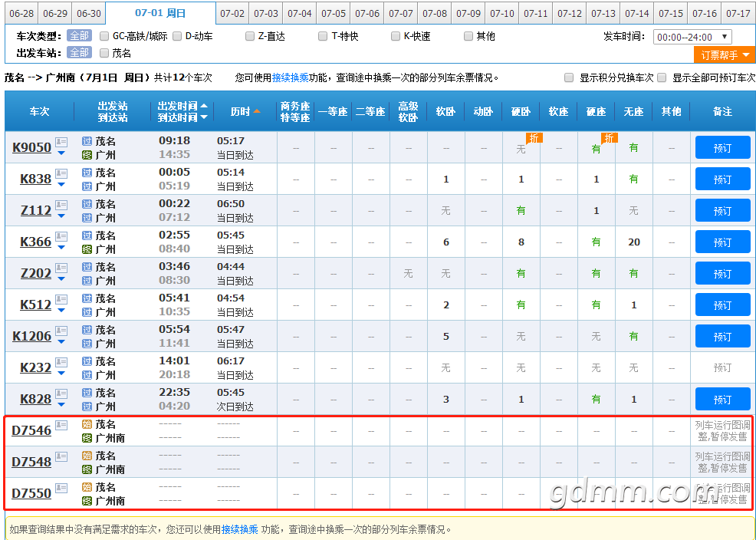This screenshot has width=756, height=540.
Task: Expand stop details arrow under Z202
Action: 61,279
